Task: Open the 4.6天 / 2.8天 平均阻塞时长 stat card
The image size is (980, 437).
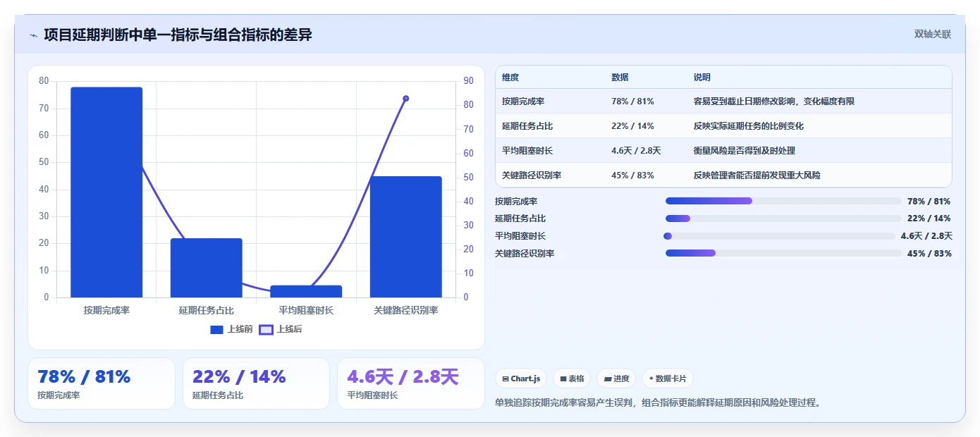Action: (x=411, y=383)
